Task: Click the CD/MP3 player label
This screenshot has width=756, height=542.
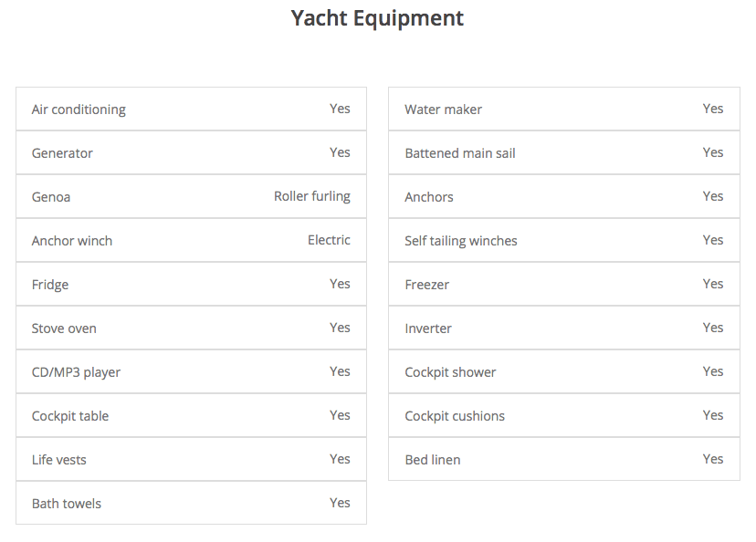Action: tap(76, 372)
